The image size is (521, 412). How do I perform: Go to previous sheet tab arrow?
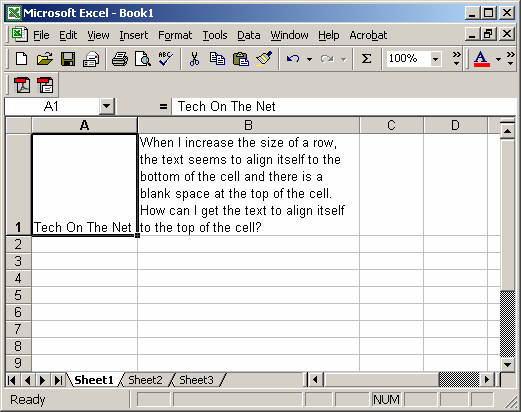point(27,380)
